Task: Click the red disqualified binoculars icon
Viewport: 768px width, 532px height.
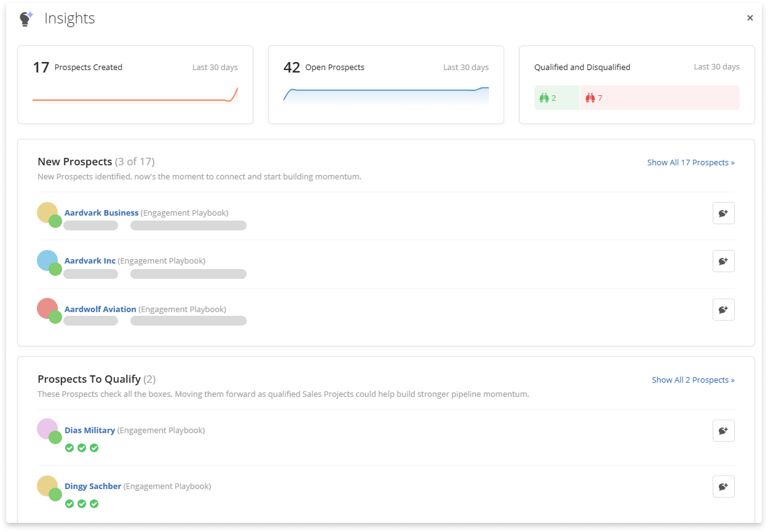Action: [590, 98]
